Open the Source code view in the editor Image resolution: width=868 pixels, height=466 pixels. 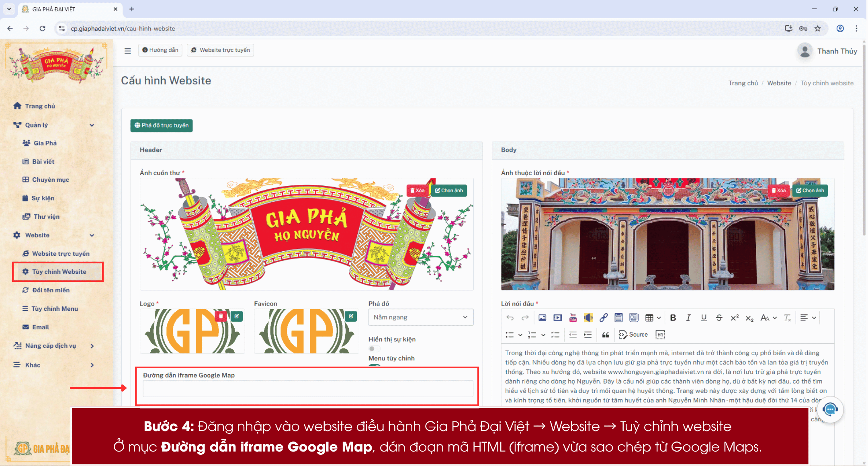(x=633, y=335)
